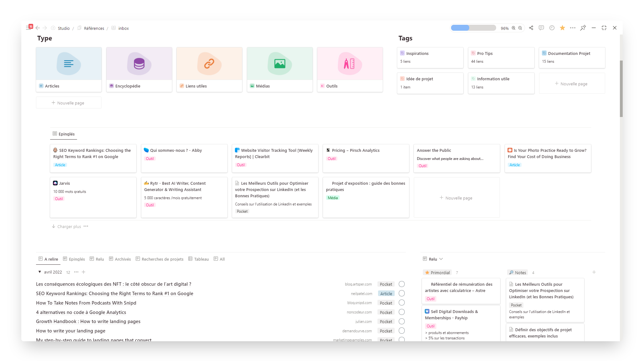
Task: Go back with the left arrow
Action: coord(38,28)
